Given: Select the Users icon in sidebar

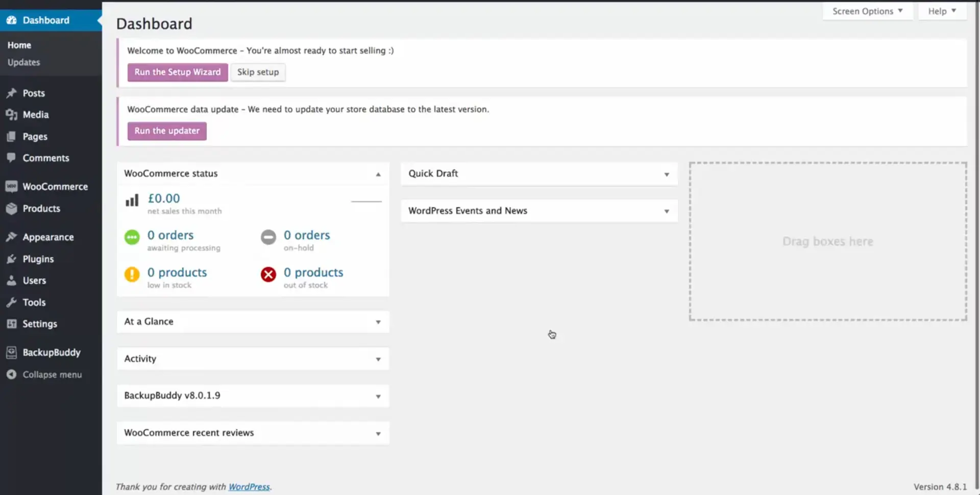Looking at the screenshot, I should (x=12, y=280).
